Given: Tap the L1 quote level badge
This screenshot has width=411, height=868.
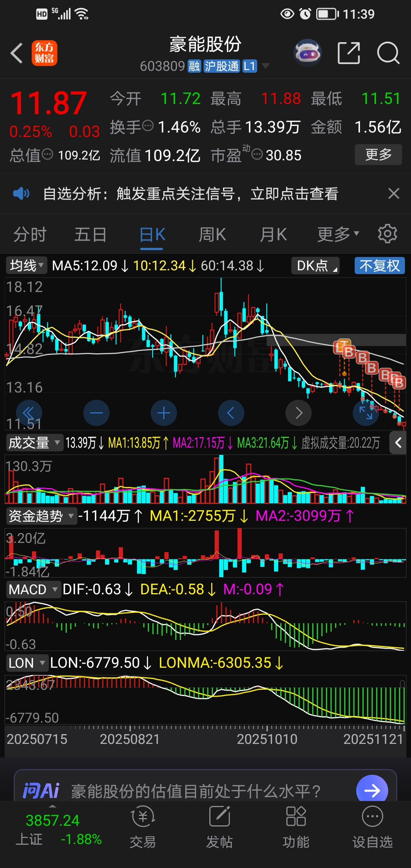Looking at the screenshot, I should [x=249, y=66].
